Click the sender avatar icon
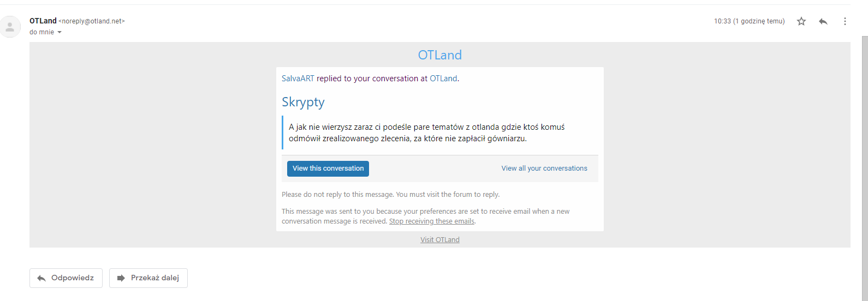This screenshot has height=301, width=868. coord(10,27)
